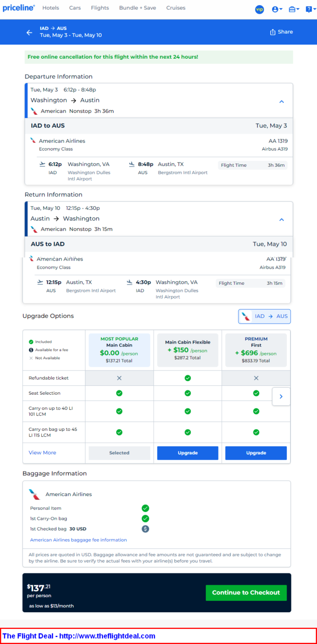Click the Selected button for Main Cabin
317x644 pixels.
119,453
